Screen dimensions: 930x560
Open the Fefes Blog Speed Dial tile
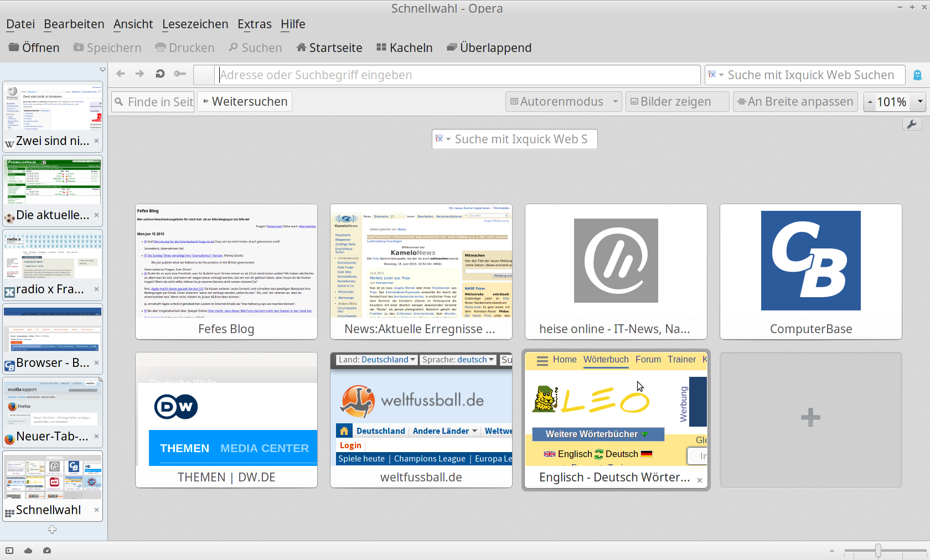[x=226, y=272]
